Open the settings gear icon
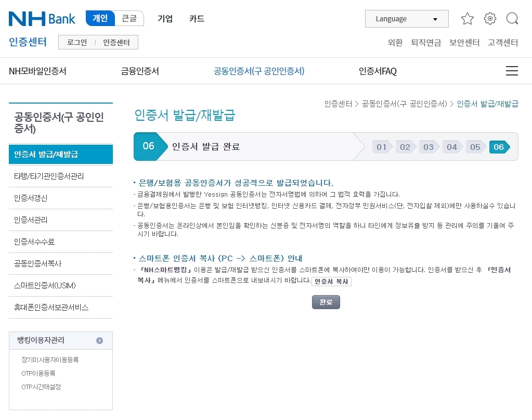 (489, 18)
